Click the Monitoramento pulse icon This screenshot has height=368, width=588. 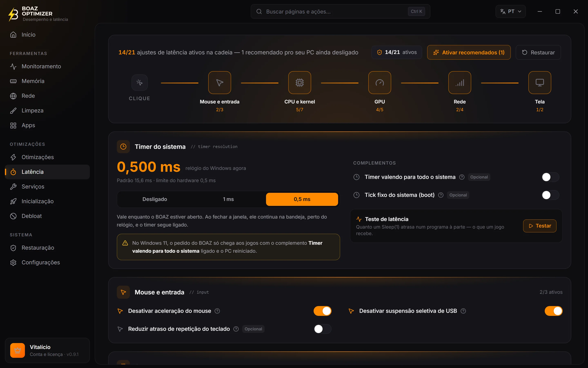click(13, 66)
